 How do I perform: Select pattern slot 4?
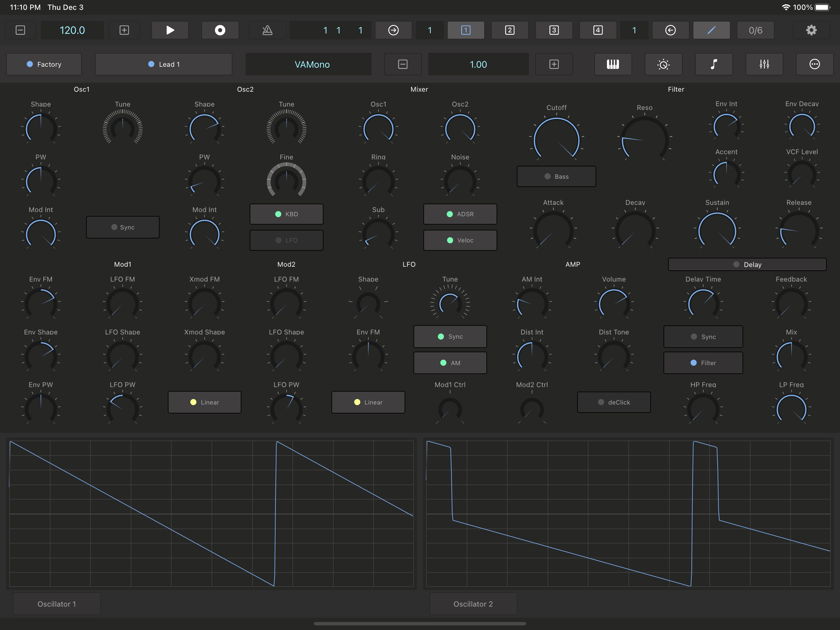598,30
